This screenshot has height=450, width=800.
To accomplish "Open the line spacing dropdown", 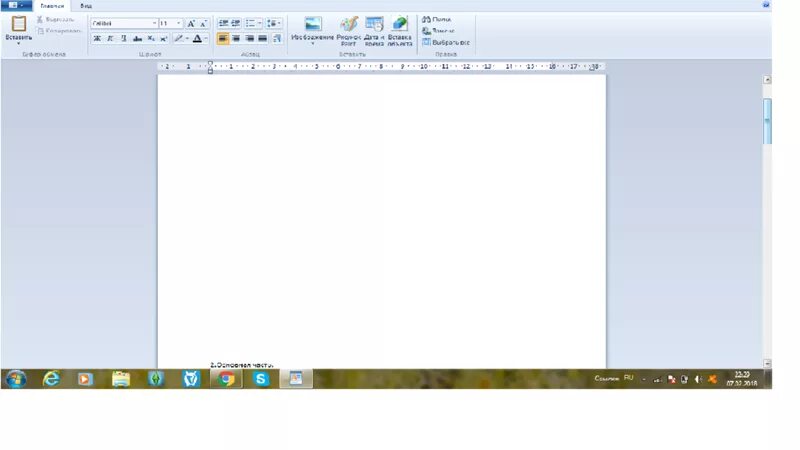I will tap(273, 23).
